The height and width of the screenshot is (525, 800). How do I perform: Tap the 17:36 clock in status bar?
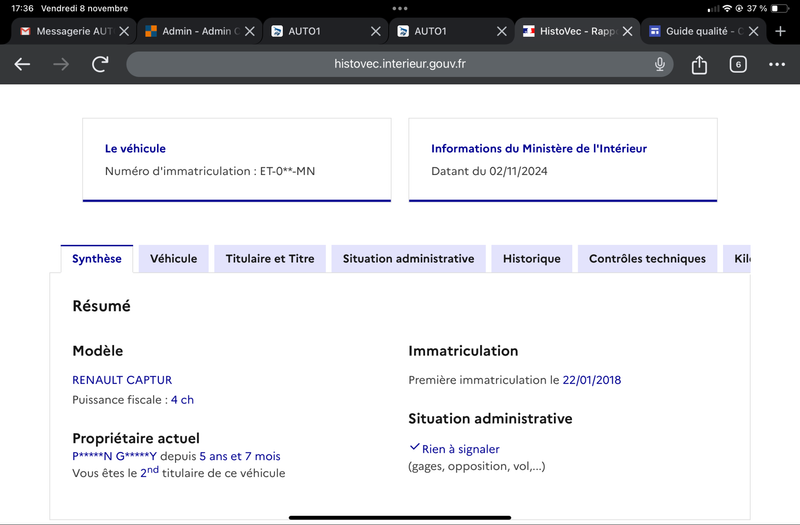pyautogui.click(x=22, y=9)
